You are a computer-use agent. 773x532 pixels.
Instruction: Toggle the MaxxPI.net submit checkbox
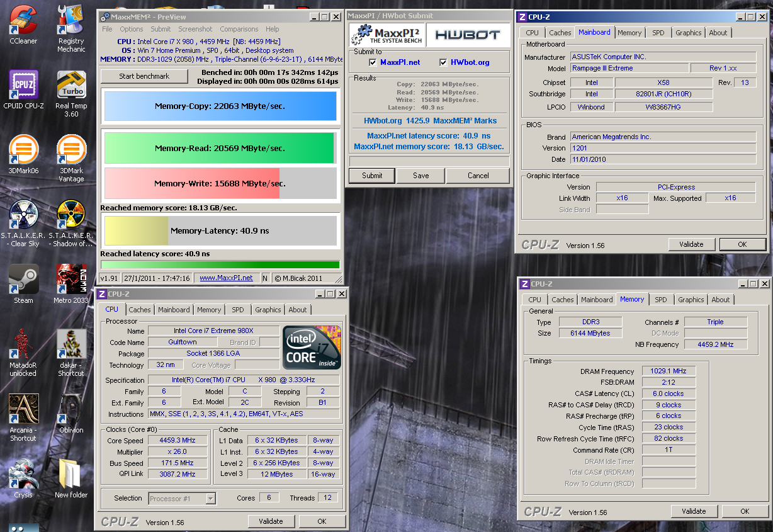(x=373, y=62)
